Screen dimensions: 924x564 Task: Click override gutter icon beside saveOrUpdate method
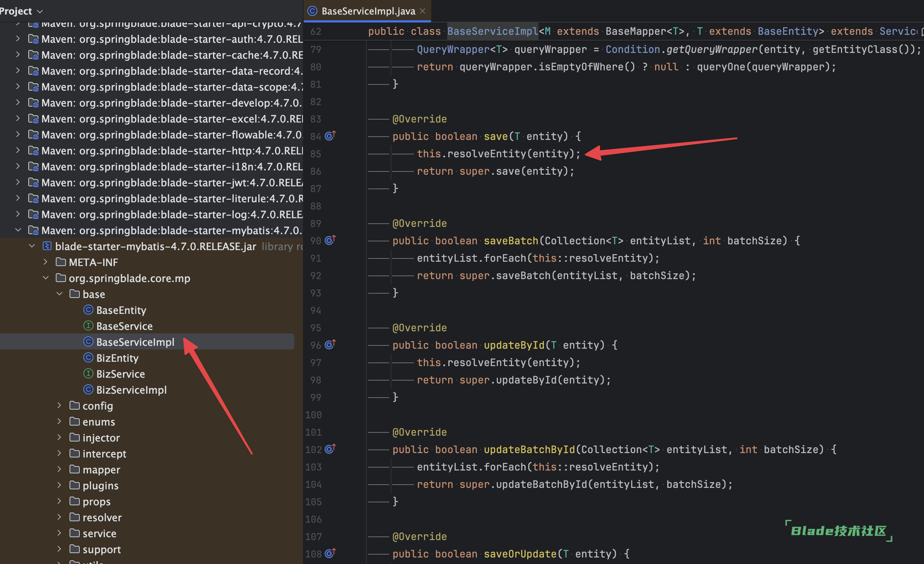point(330,553)
